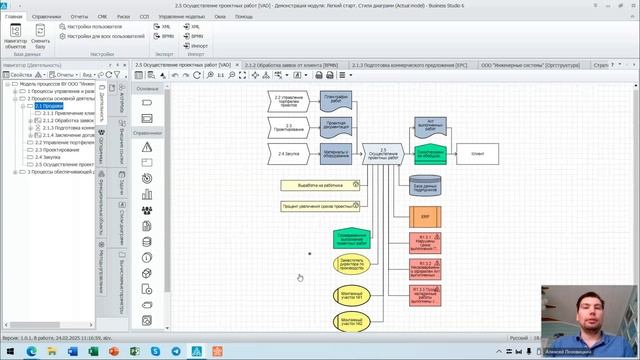Select 2.1.1 Привлечение клиентов in tree
This screenshot has width=640, height=360.
coord(68,113)
